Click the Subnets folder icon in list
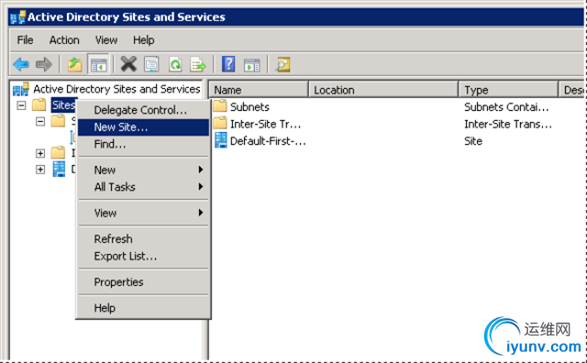Screen dimensions: 587x363 click(220, 106)
